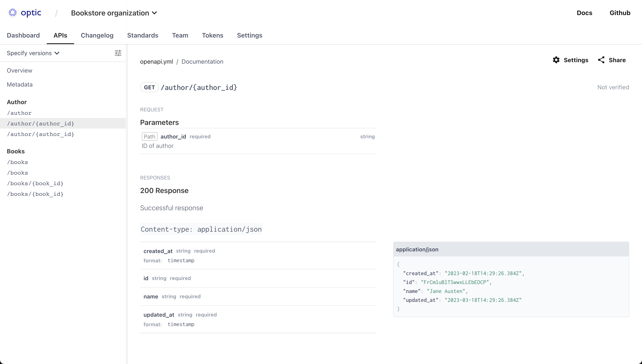The width and height of the screenshot is (642, 364).
Task: Select the first /books sidebar endpoint
Action: pos(17,162)
